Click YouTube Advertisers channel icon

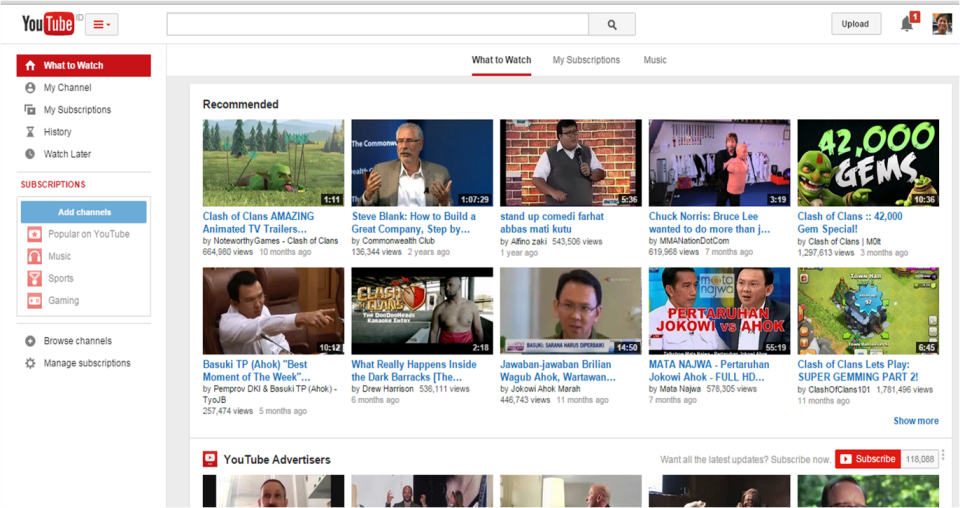coord(210,458)
